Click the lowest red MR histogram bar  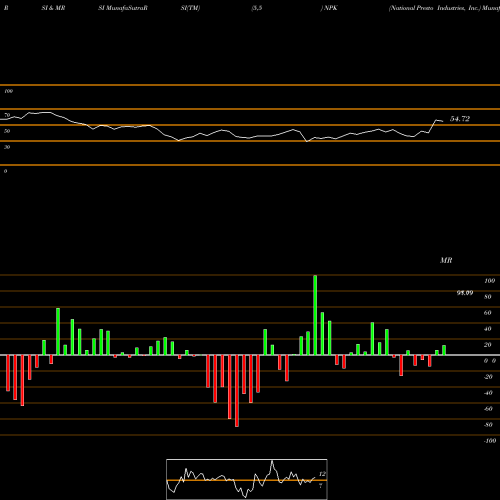pyautogui.click(x=237, y=391)
